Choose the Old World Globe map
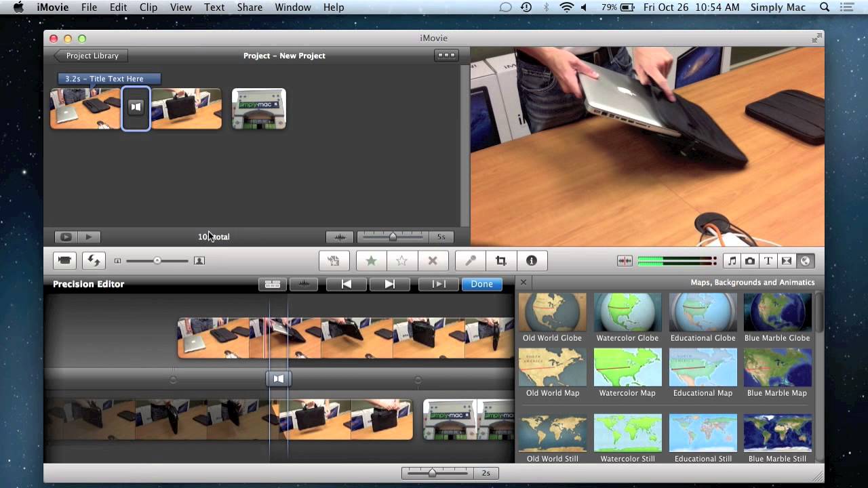This screenshot has width=868, height=488. (x=552, y=312)
